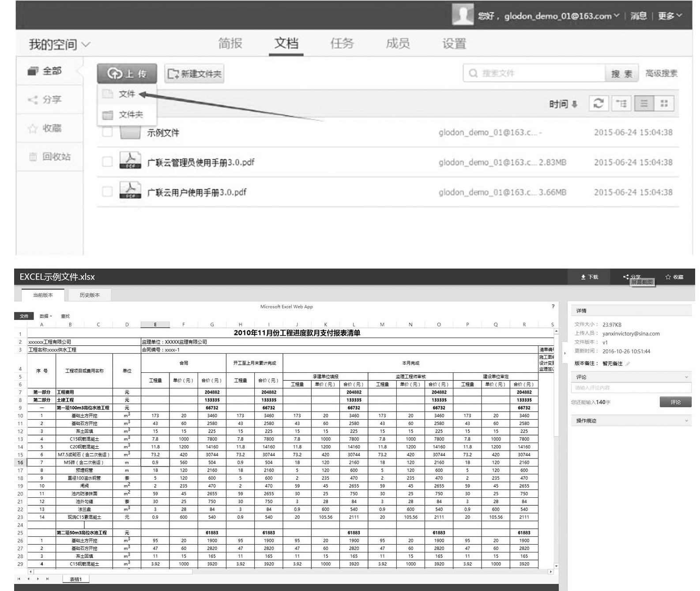Viewport: 700px width, 591px height.
Task: Switch to the 简报 tab
Action: pos(230,43)
